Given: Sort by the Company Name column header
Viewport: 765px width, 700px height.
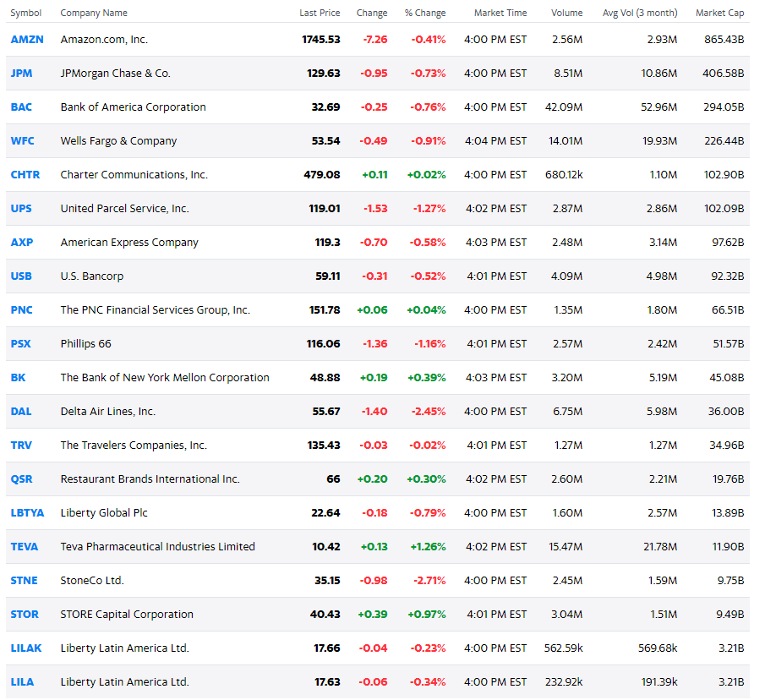Looking at the screenshot, I should (x=94, y=14).
